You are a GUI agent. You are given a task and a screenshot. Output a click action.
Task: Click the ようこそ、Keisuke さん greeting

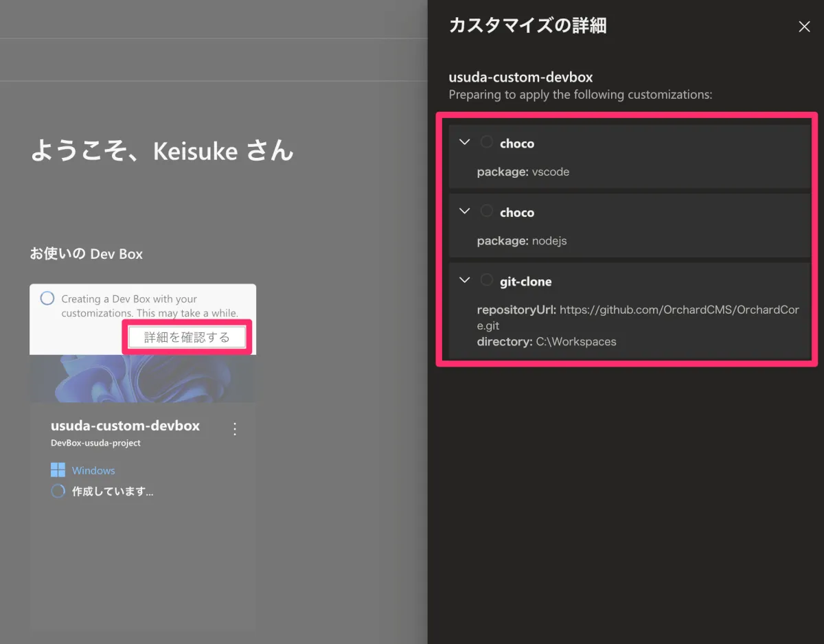pyautogui.click(x=162, y=150)
